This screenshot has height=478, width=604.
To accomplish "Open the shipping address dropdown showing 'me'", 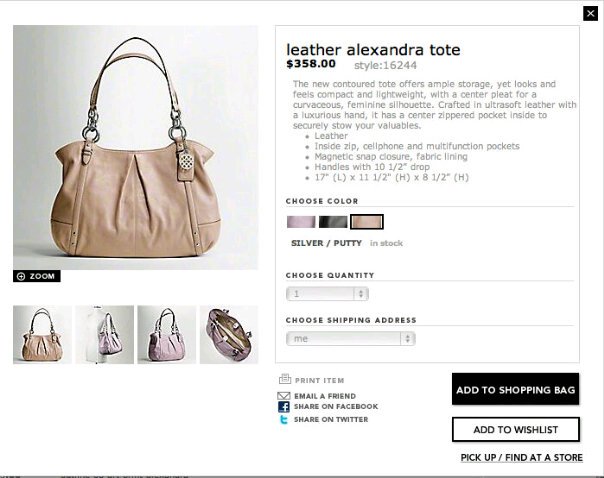I will point(351,339).
